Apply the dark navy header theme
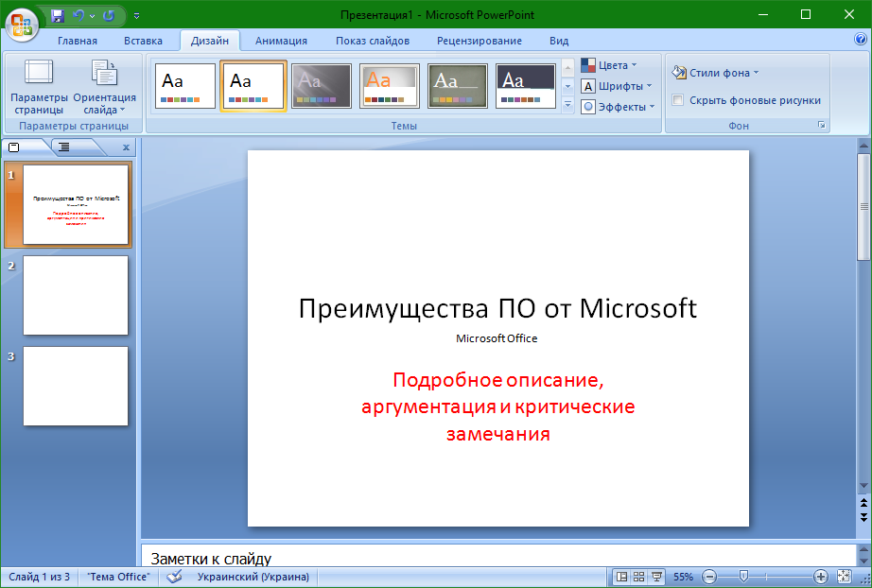Image resolution: width=872 pixels, height=588 pixels. [526, 86]
